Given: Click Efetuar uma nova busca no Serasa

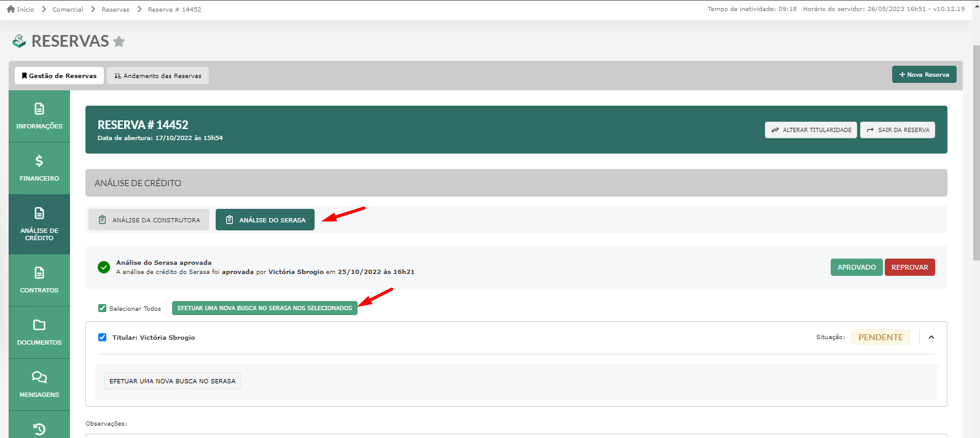Looking at the screenshot, I should [172, 381].
